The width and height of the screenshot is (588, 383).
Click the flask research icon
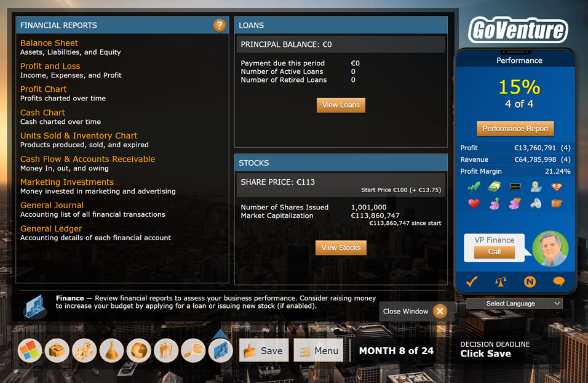click(x=111, y=351)
